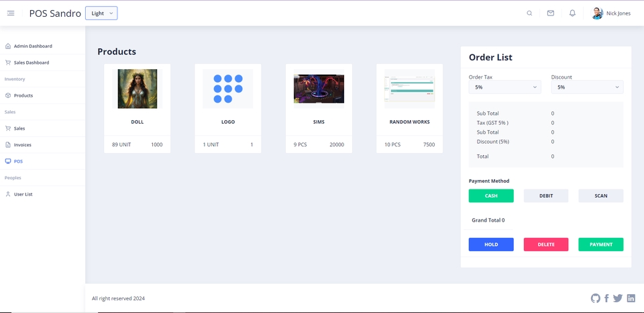The width and height of the screenshot is (644, 313).
Task: Open User List in the sidebar
Action: pyautogui.click(x=23, y=194)
